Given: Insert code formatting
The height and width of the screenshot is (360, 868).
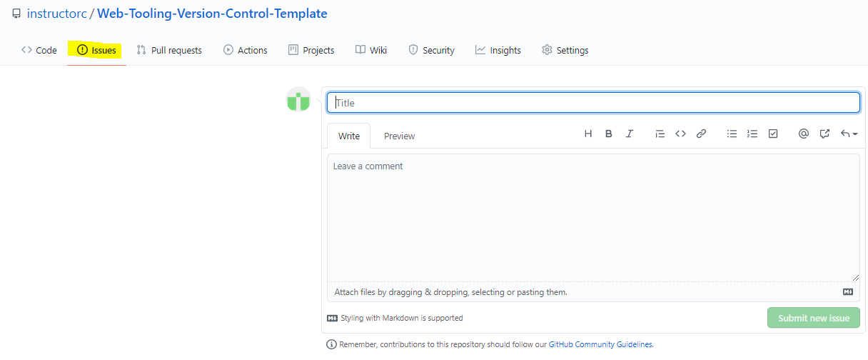Looking at the screenshot, I should pos(681,134).
